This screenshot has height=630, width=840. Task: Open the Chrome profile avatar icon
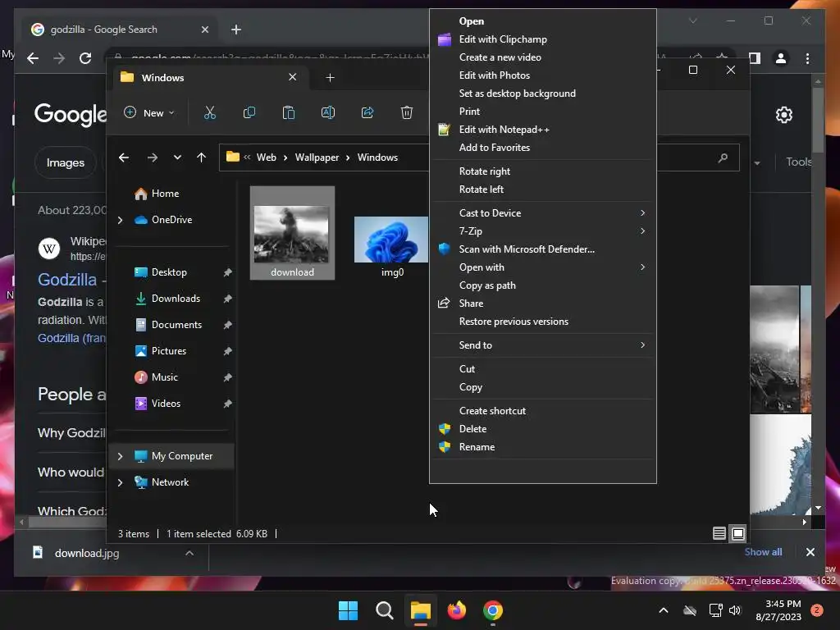(x=781, y=58)
